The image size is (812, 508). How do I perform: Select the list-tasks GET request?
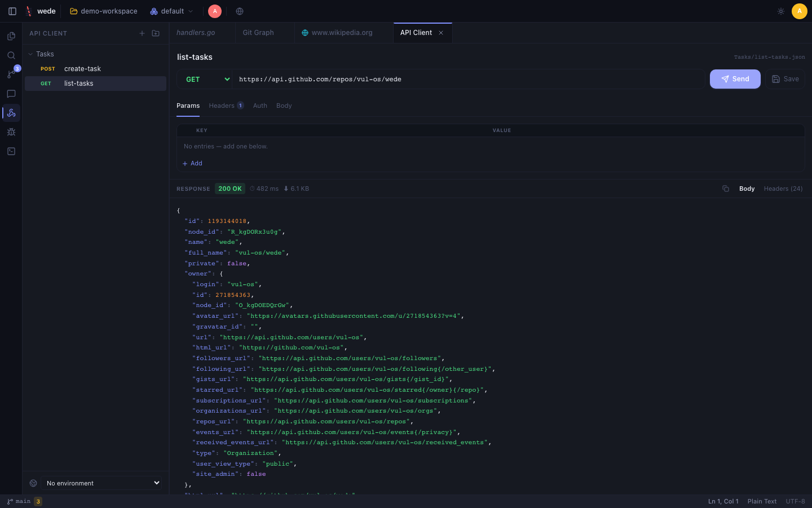point(95,84)
